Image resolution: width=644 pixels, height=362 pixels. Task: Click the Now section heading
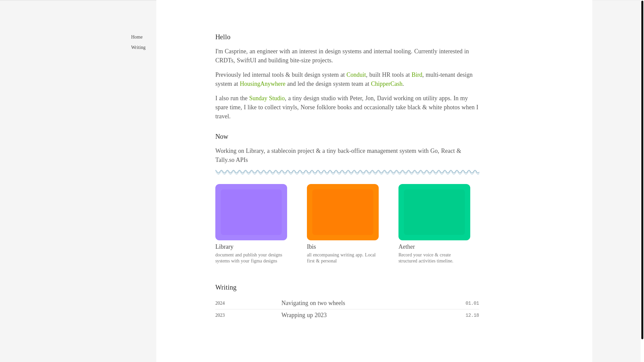click(x=222, y=136)
